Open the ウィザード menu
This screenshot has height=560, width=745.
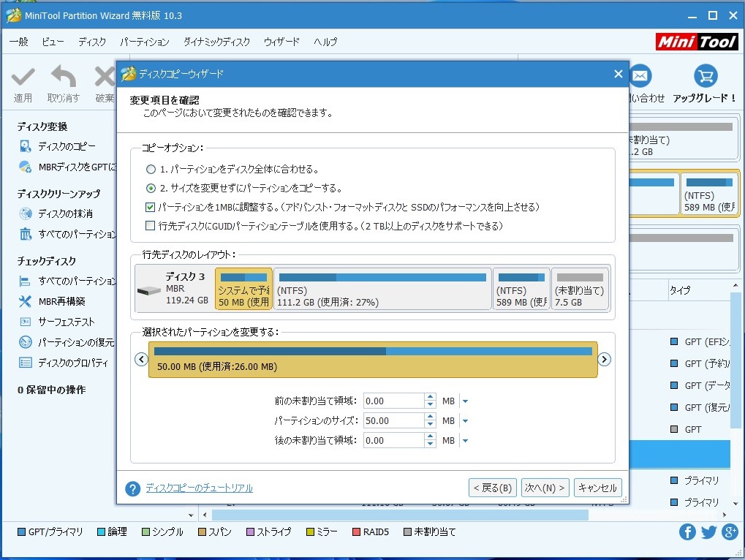click(281, 42)
